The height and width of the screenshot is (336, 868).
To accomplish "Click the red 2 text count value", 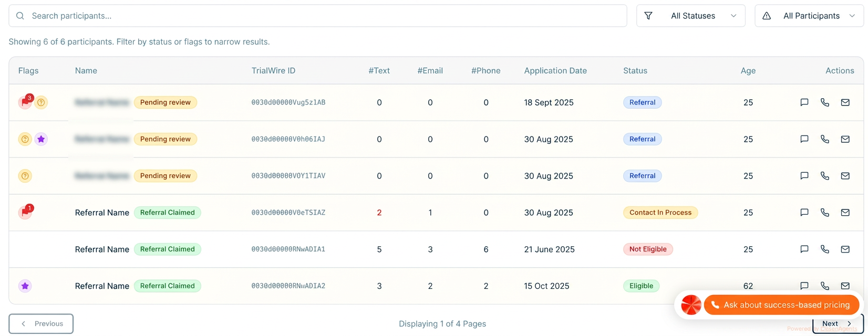I will [x=379, y=213].
